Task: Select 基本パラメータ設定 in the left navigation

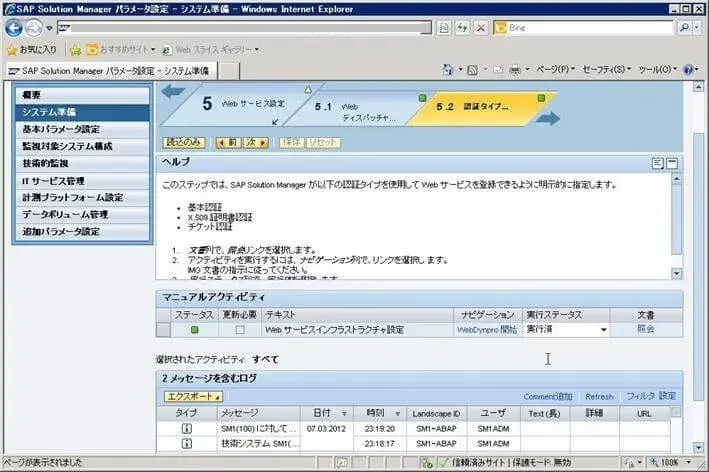Action: click(x=82, y=129)
